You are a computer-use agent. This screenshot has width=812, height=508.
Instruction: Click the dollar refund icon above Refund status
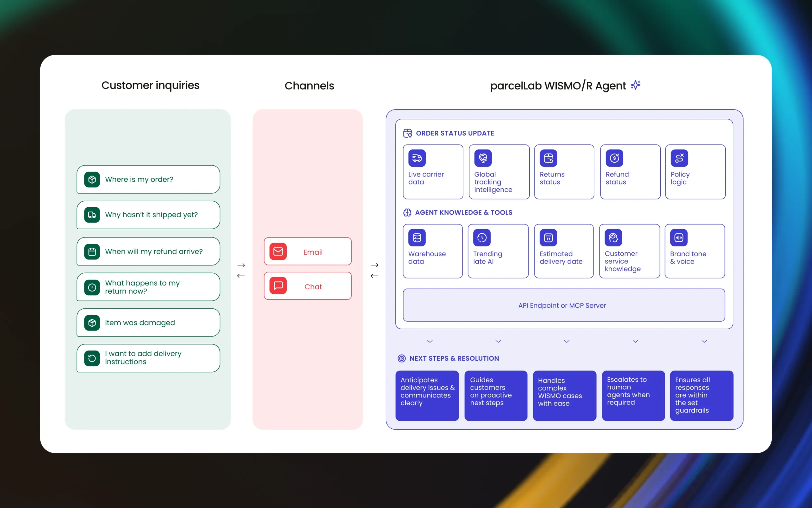[x=614, y=158]
